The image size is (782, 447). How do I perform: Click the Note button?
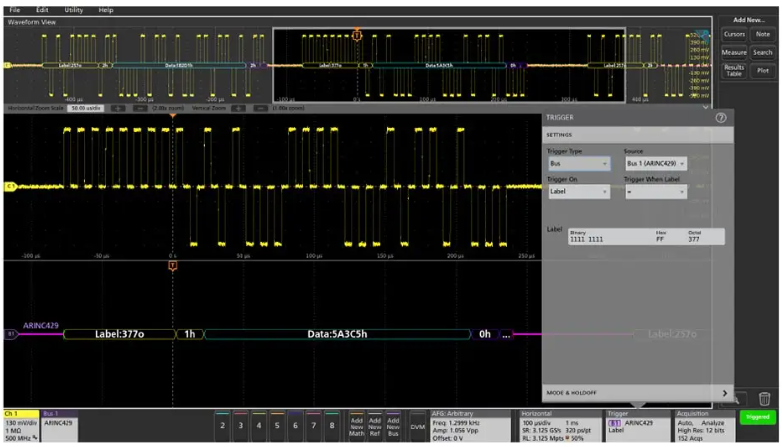(763, 34)
